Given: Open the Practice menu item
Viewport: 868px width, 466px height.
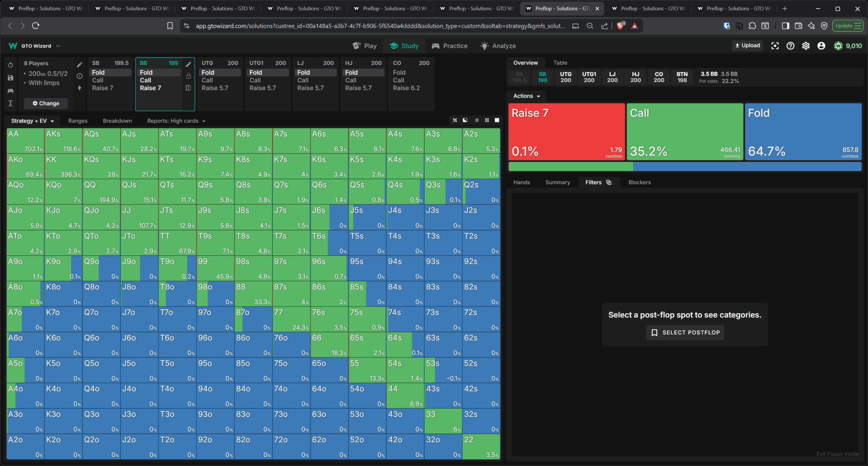Looking at the screenshot, I should pos(450,46).
